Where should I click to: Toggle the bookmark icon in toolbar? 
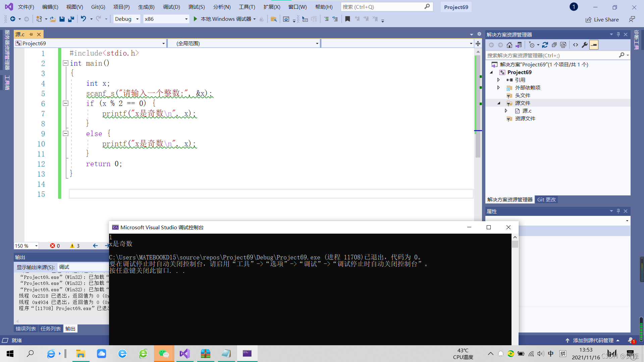[x=347, y=19]
